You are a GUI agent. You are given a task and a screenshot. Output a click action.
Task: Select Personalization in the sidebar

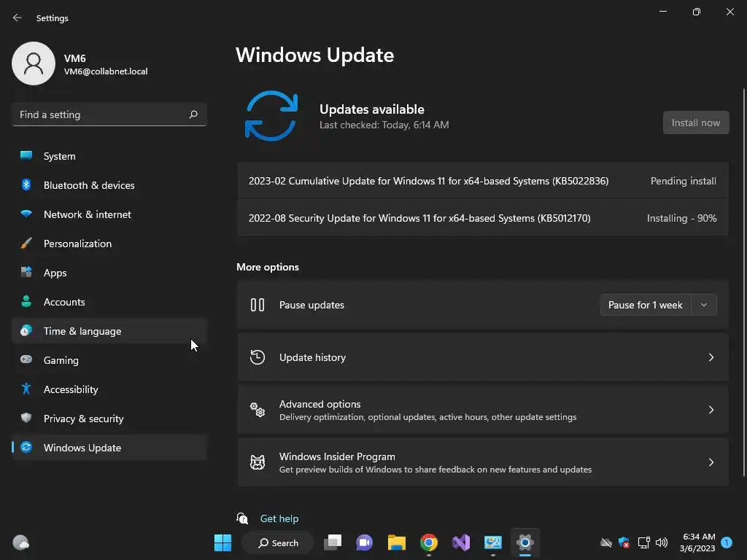(x=109, y=244)
